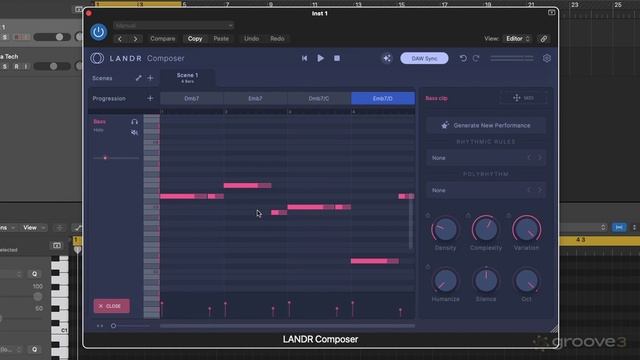Viewport: 640px width, 360px height.
Task: Select the highest Bass note in bar 2
Action: pyautogui.click(x=247, y=185)
